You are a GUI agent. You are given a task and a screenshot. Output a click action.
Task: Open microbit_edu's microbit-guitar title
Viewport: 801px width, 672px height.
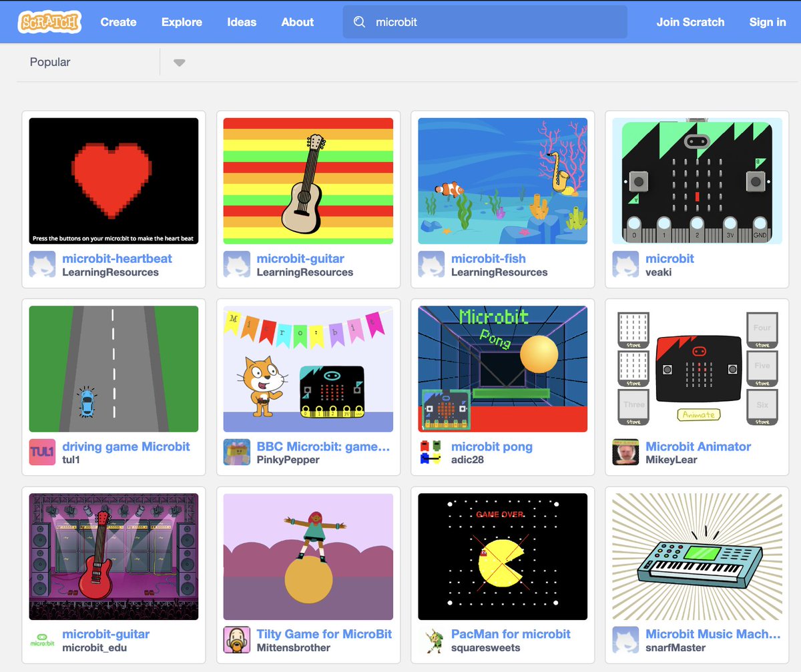105,634
